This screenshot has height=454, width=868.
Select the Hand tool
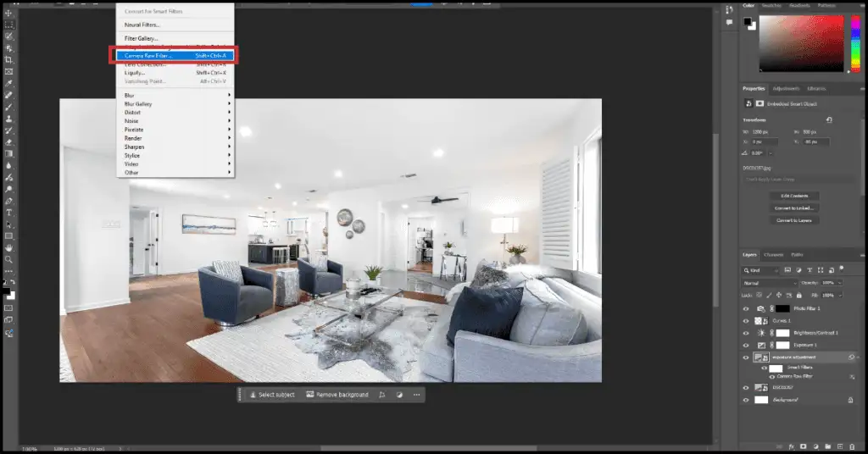pos(8,247)
